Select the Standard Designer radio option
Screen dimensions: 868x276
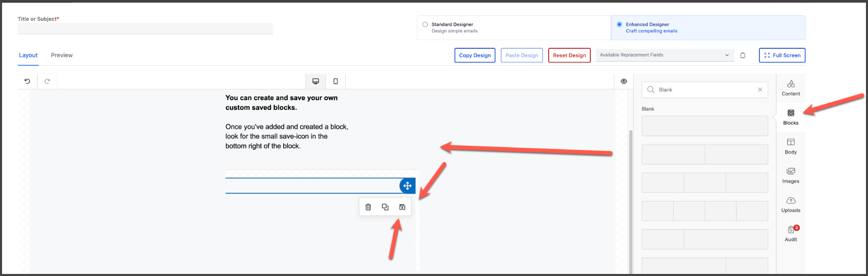tap(425, 25)
